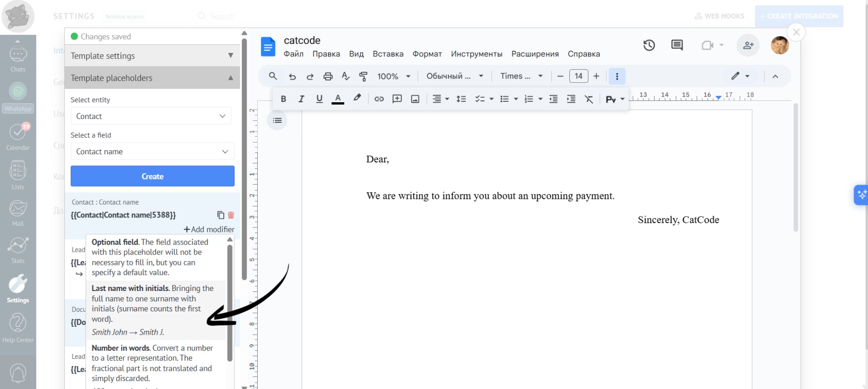Open the Contact name field dropdown
The width and height of the screenshot is (868, 389).
coord(152,152)
